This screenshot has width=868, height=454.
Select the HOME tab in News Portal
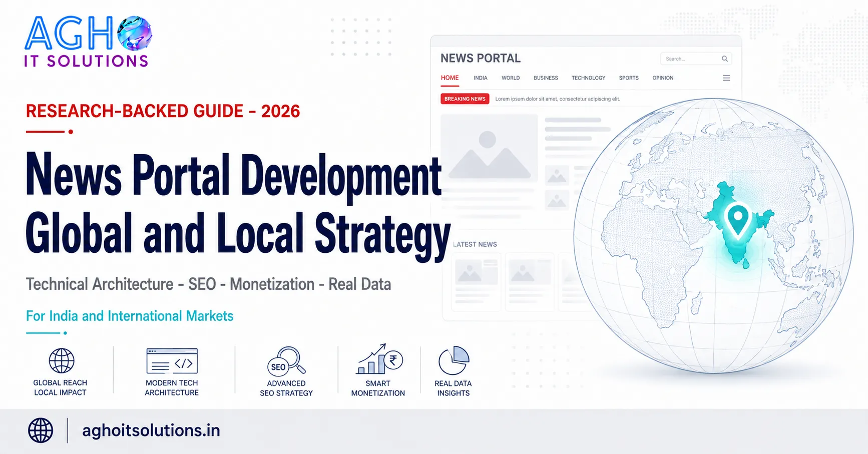450,78
